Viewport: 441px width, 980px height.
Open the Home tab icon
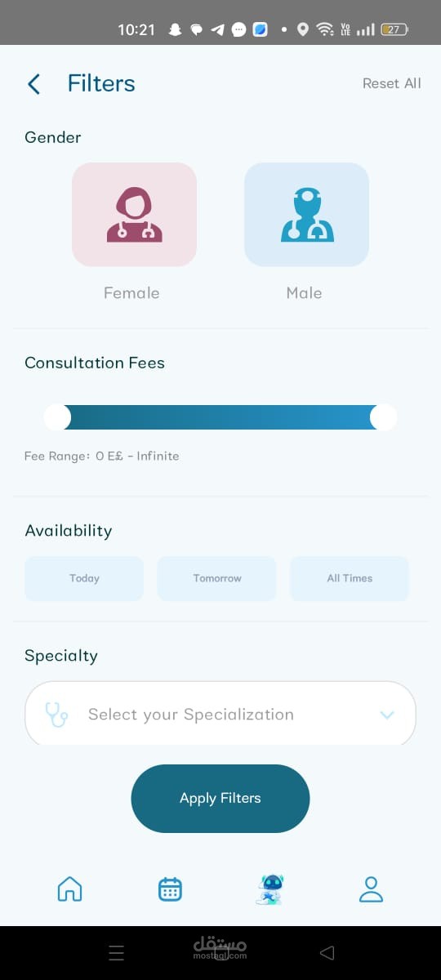pyautogui.click(x=70, y=889)
